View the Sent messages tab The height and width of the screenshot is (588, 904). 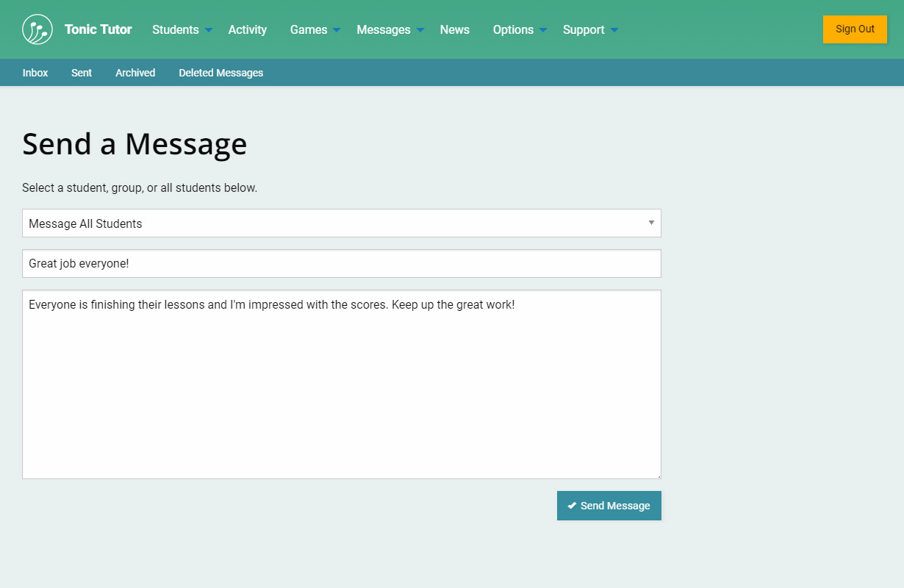82,73
